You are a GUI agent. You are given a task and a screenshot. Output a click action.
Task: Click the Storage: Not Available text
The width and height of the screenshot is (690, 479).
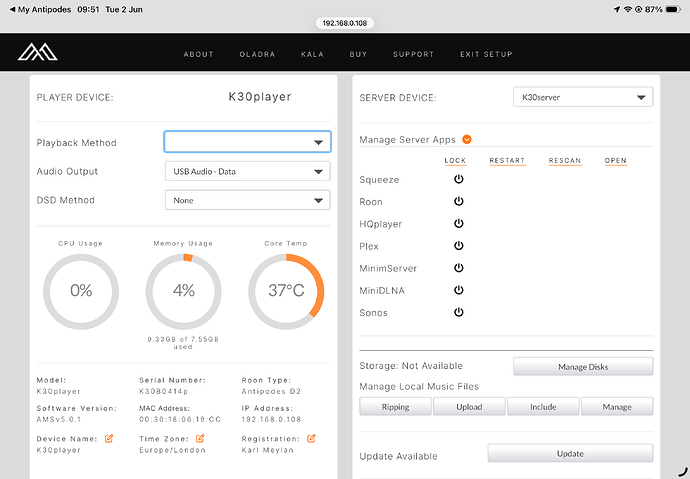pyautogui.click(x=411, y=366)
